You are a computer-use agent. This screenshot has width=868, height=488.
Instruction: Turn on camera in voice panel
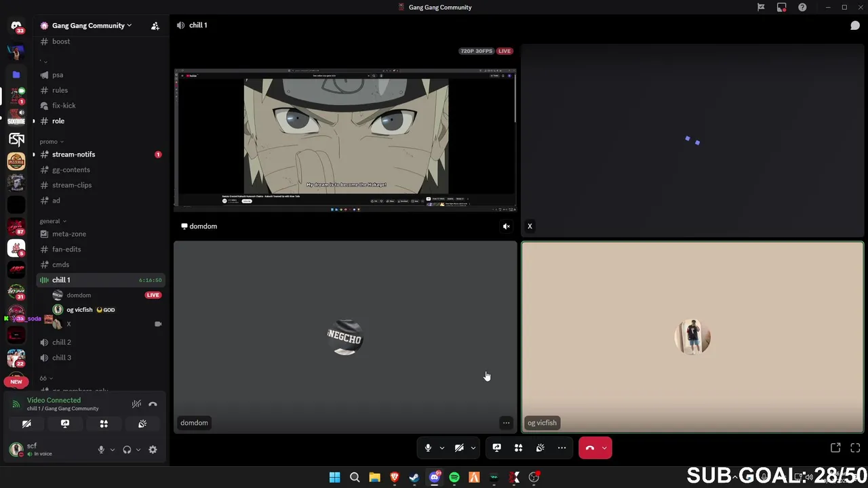pos(26,424)
